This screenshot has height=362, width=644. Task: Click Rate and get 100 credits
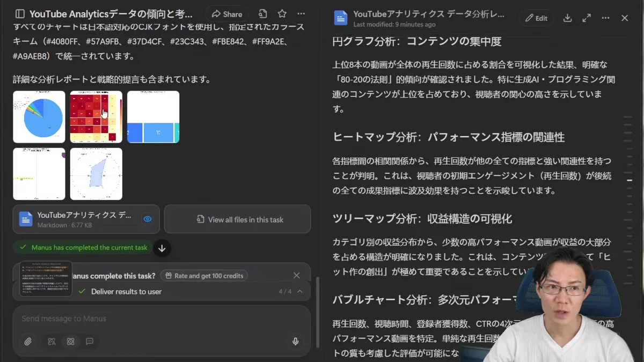(204, 276)
